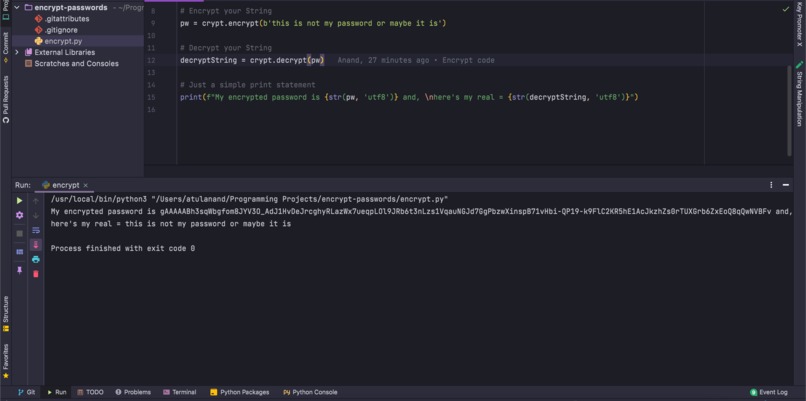
Task: Open Run panel options three-dot menu
Action: (x=771, y=185)
